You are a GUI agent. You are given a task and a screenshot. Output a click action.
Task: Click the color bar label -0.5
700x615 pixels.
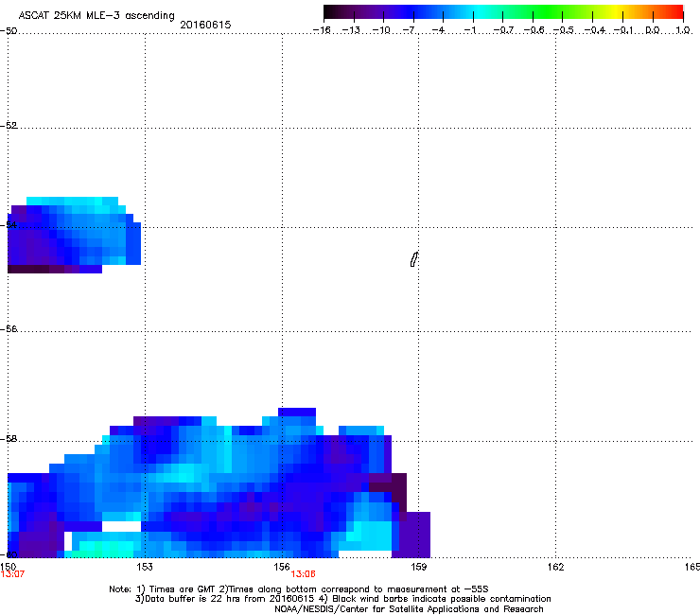[x=563, y=30]
